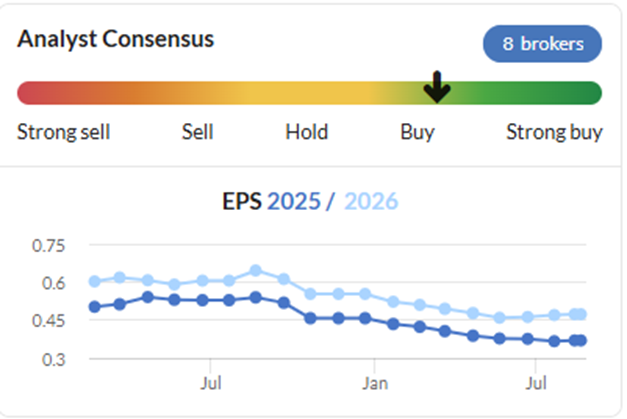Click the Strong buy label

555,132
